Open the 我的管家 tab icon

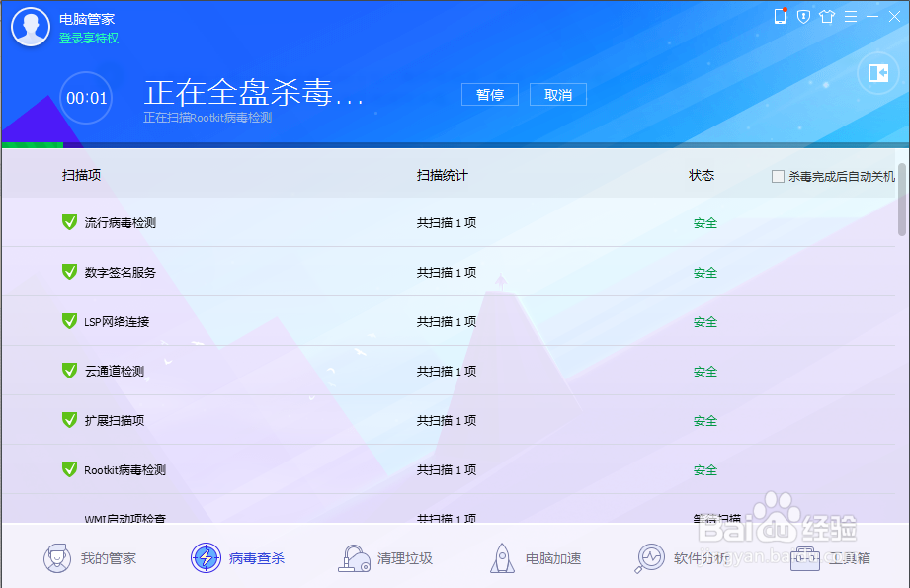pos(57,558)
